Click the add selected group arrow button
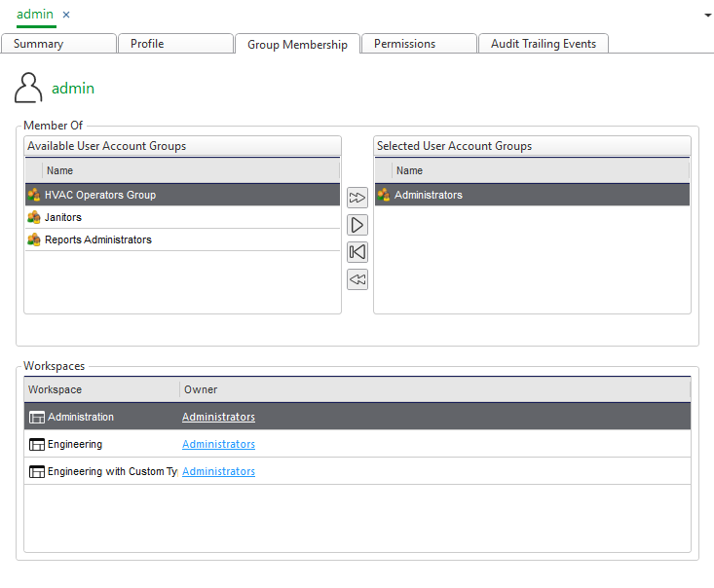Viewport: 714px width, 588px height. [357, 225]
